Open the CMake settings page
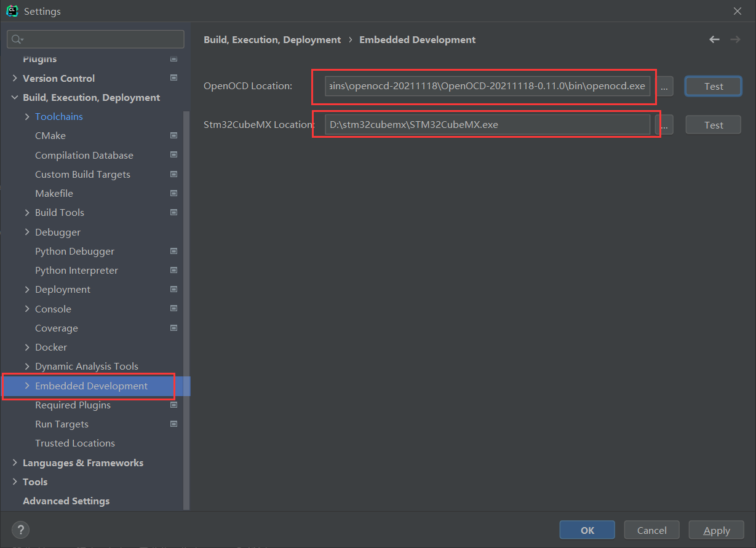 (50, 135)
